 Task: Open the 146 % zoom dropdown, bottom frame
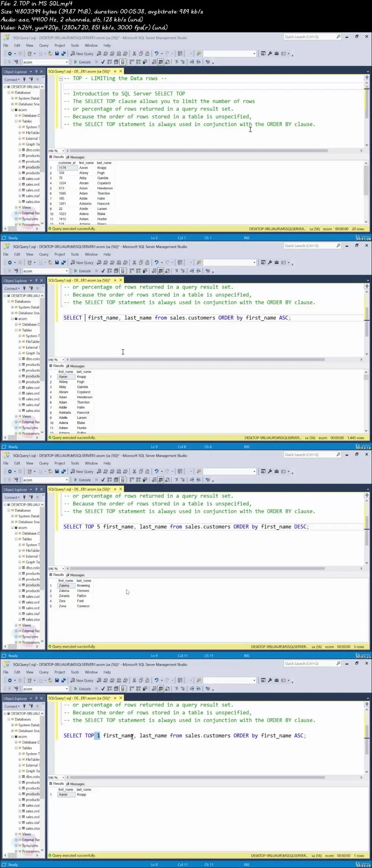[x=63, y=778]
